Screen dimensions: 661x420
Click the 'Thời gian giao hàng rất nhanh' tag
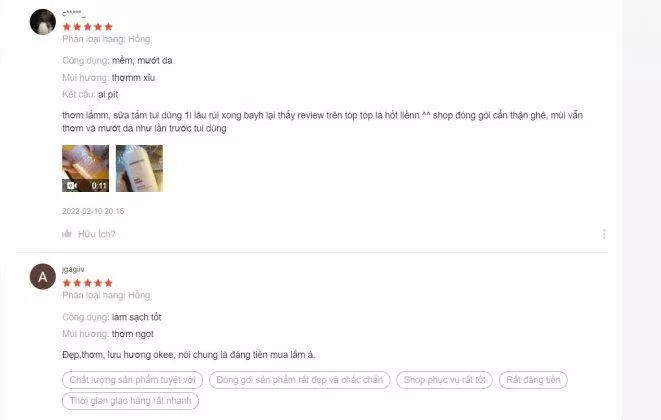click(130, 401)
